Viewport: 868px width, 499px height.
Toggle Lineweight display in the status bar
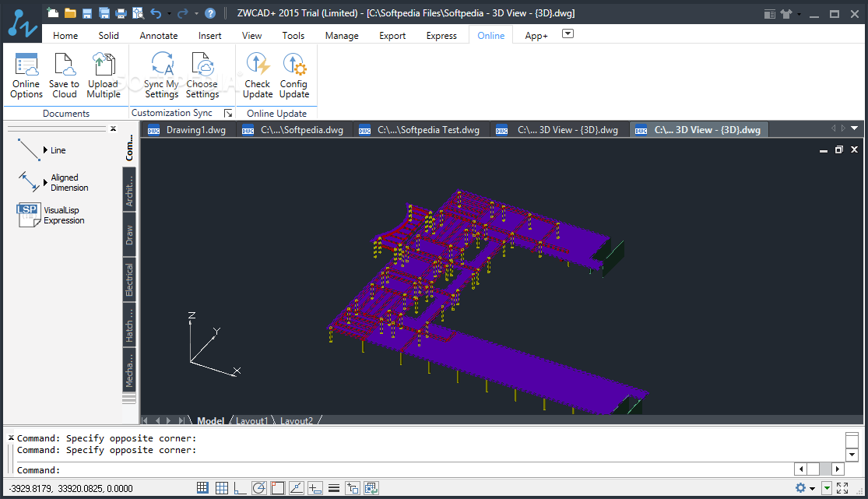334,488
